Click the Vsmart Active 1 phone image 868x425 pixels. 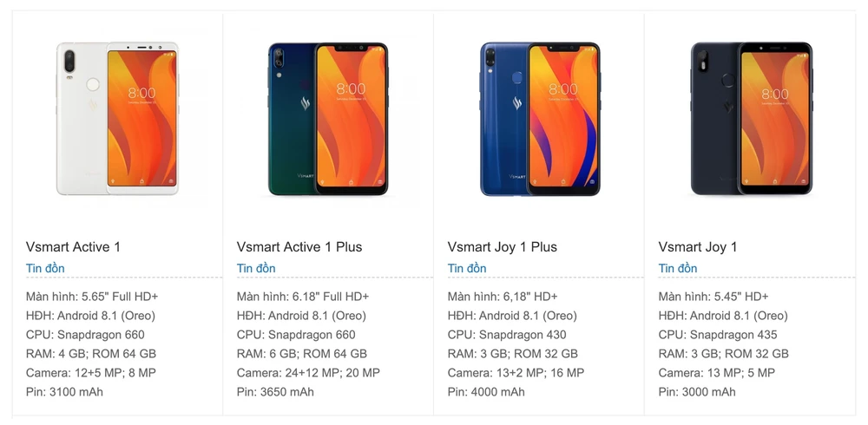click(117, 118)
